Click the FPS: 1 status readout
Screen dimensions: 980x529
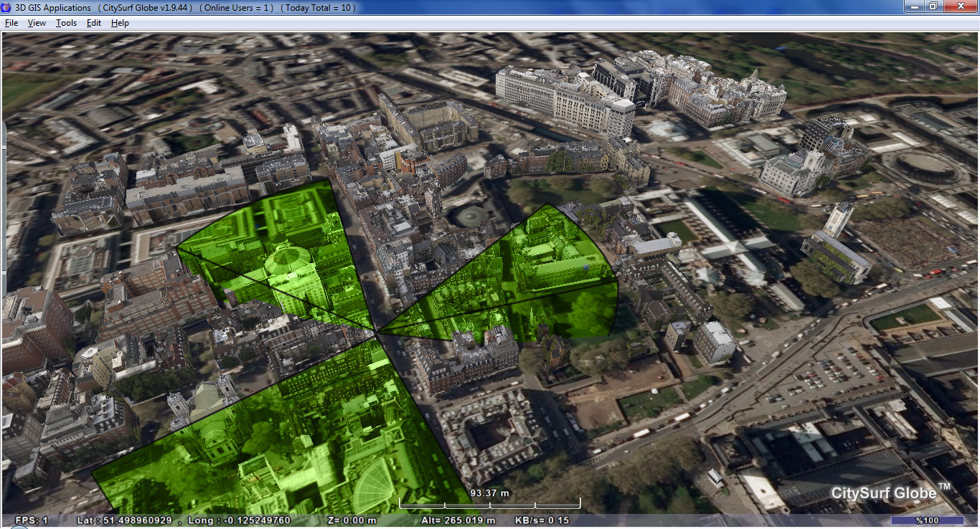(x=32, y=520)
